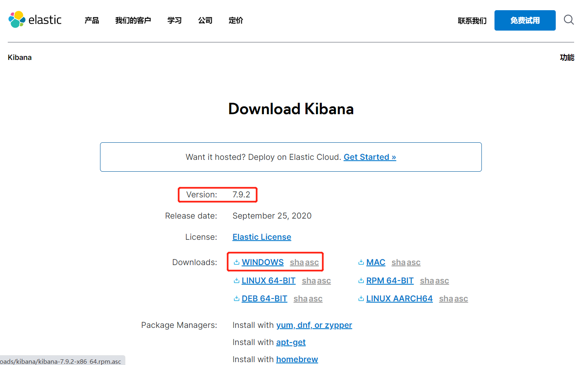
Task: Open the 我们的客户 menu
Action: [x=133, y=20]
